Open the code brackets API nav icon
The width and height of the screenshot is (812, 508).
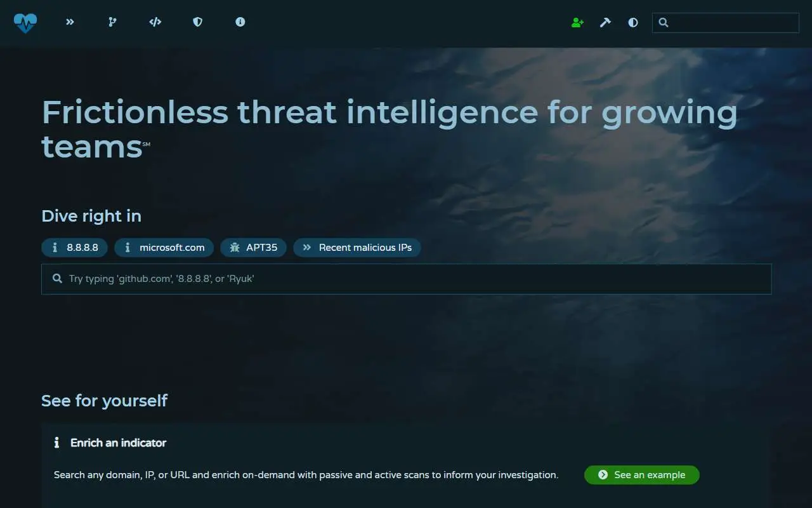pos(155,22)
